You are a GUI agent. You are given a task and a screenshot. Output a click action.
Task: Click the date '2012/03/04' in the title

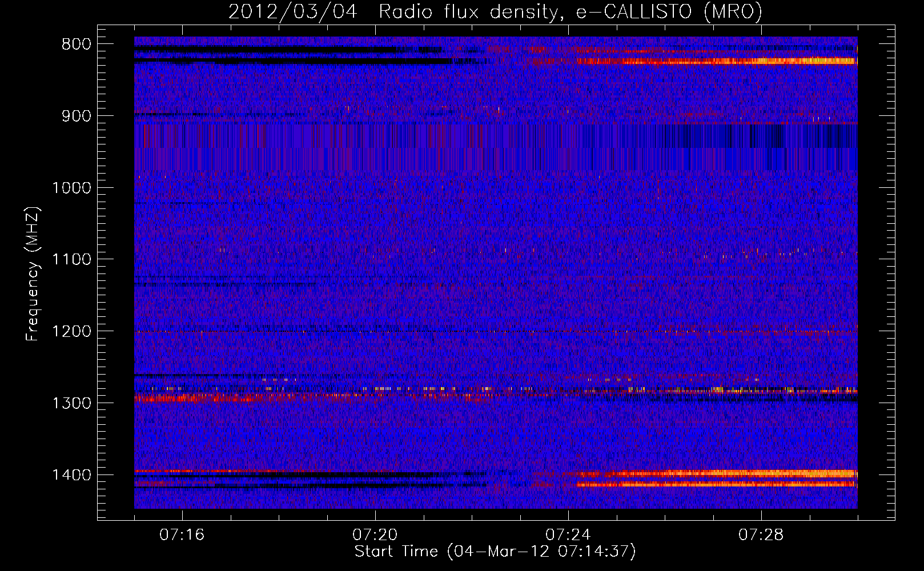[x=293, y=11]
